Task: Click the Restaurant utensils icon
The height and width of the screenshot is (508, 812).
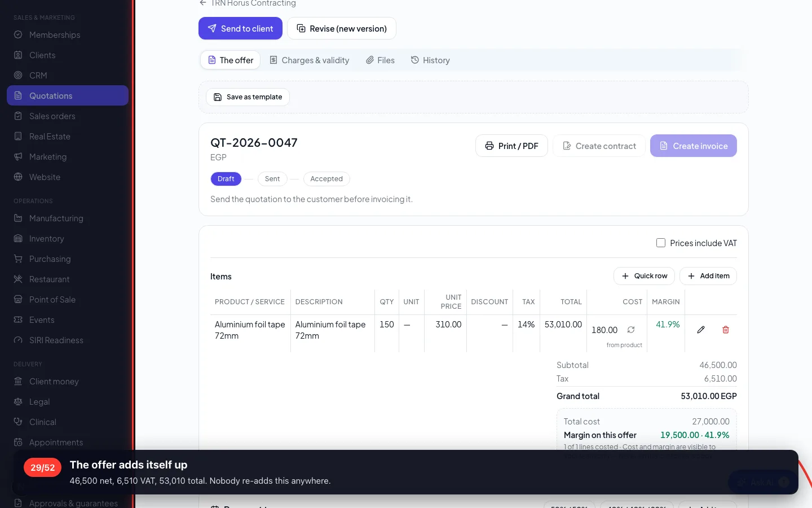Action: tap(18, 279)
